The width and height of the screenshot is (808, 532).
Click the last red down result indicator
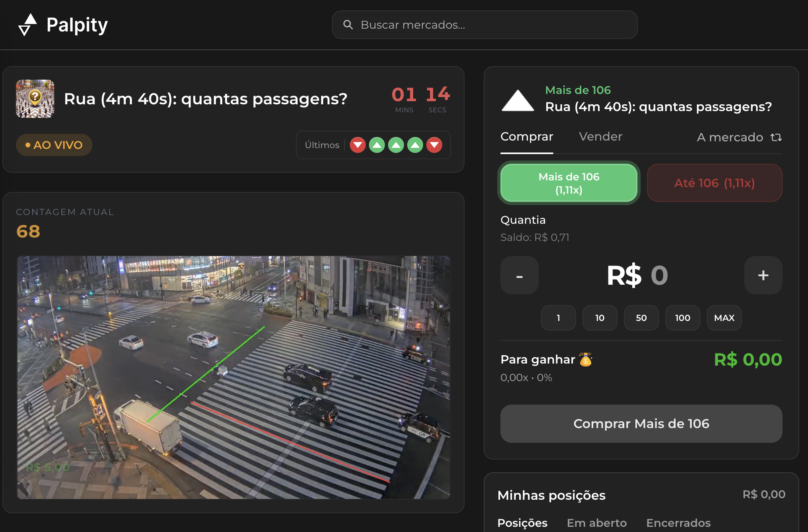(434, 145)
